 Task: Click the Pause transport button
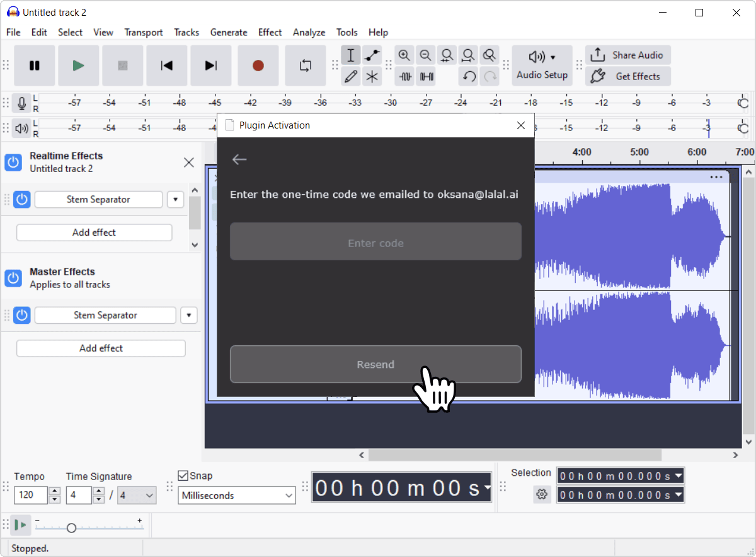35,66
